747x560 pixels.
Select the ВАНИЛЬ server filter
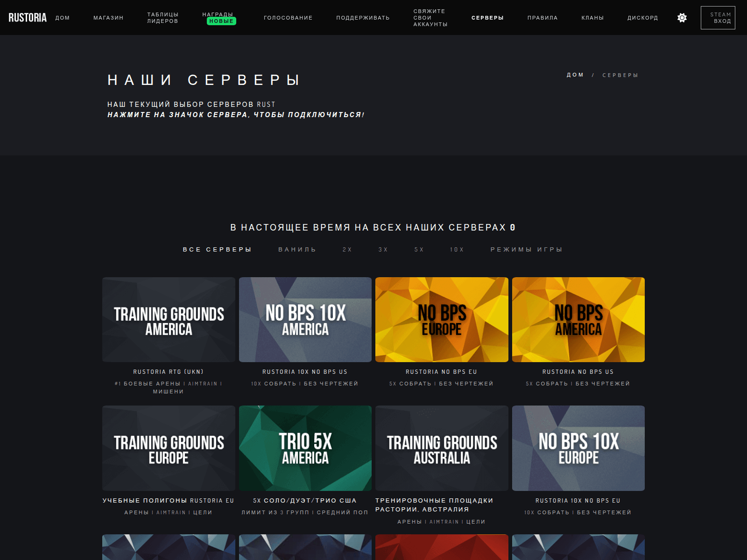click(296, 249)
